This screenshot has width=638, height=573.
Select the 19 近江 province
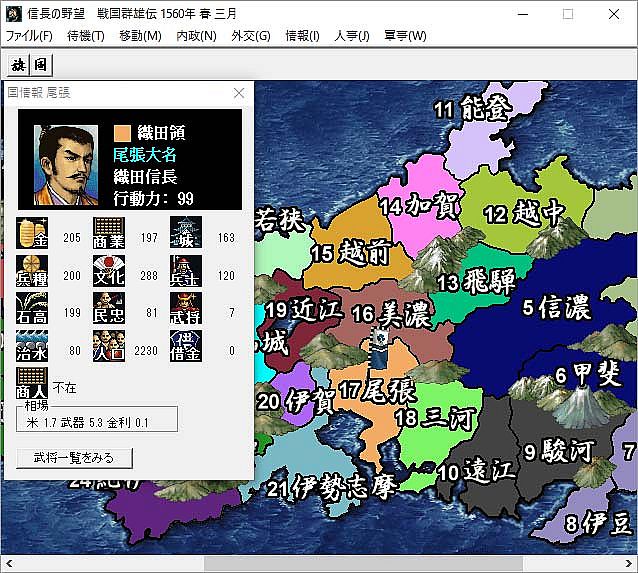point(303,309)
